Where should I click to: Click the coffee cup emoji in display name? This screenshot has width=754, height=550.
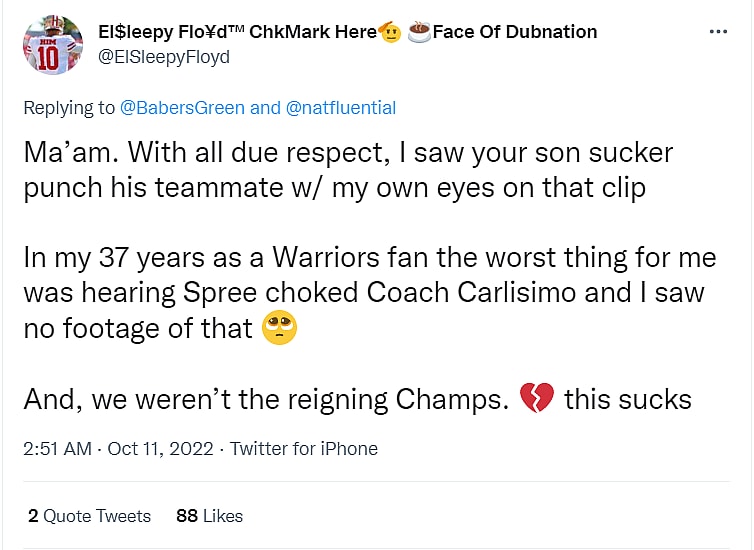(x=419, y=32)
